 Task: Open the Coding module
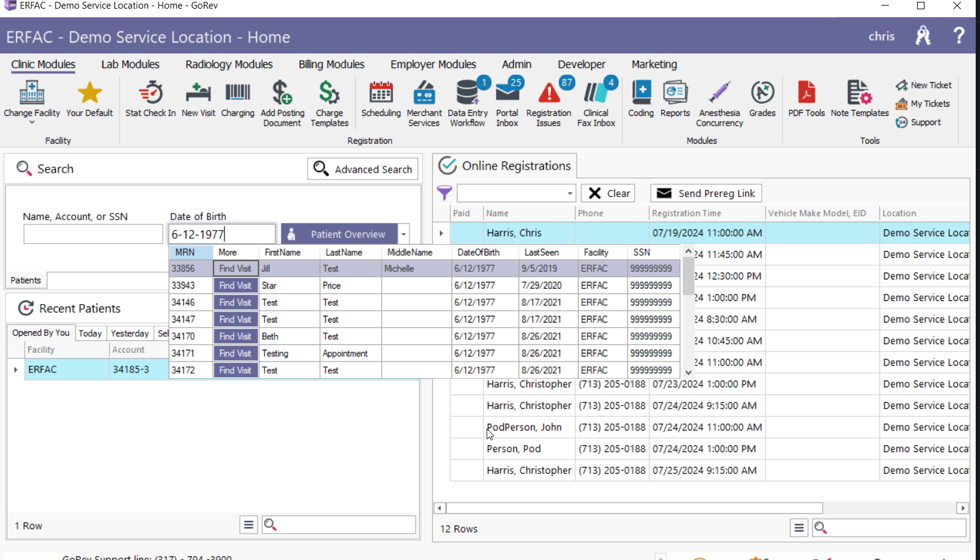tap(641, 99)
